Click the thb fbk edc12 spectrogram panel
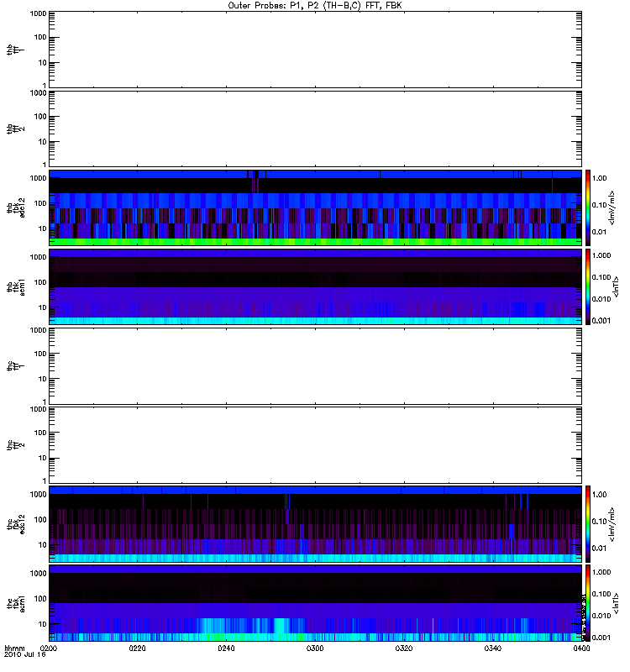Viewport: 630px width, 672px height. pyautogui.click(x=315, y=207)
